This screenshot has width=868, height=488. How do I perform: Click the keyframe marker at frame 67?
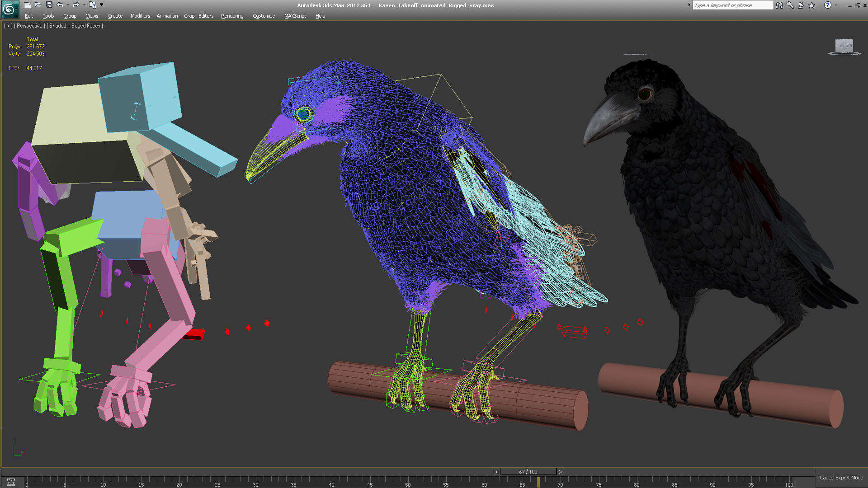point(538,483)
